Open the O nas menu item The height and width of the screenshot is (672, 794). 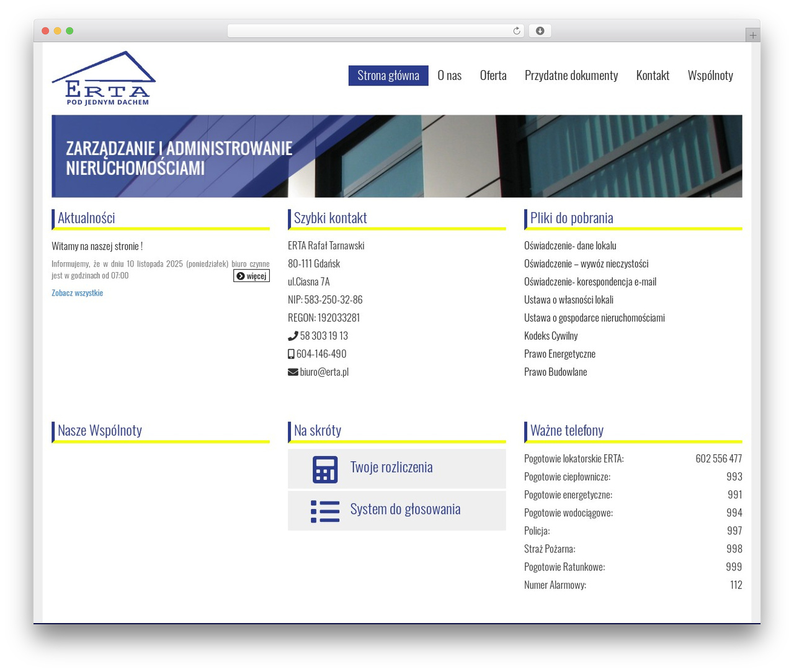(x=450, y=76)
